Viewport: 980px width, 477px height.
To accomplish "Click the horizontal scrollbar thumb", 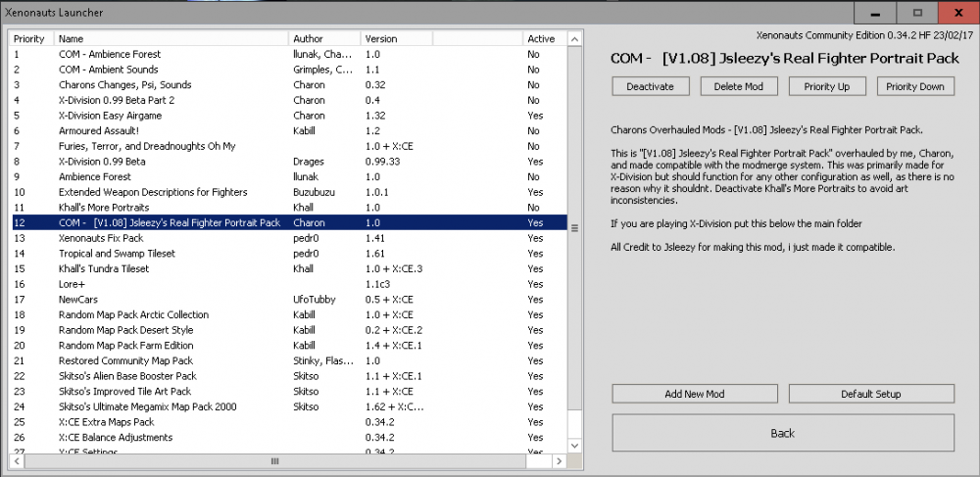I will [275, 461].
